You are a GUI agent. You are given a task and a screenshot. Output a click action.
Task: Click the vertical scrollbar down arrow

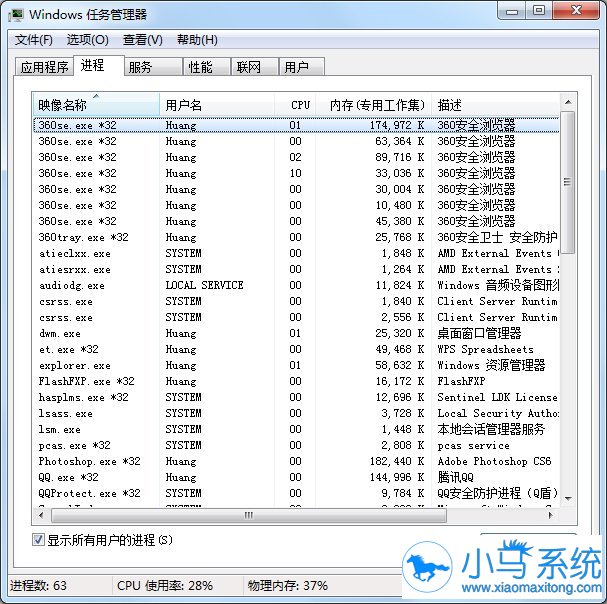568,499
